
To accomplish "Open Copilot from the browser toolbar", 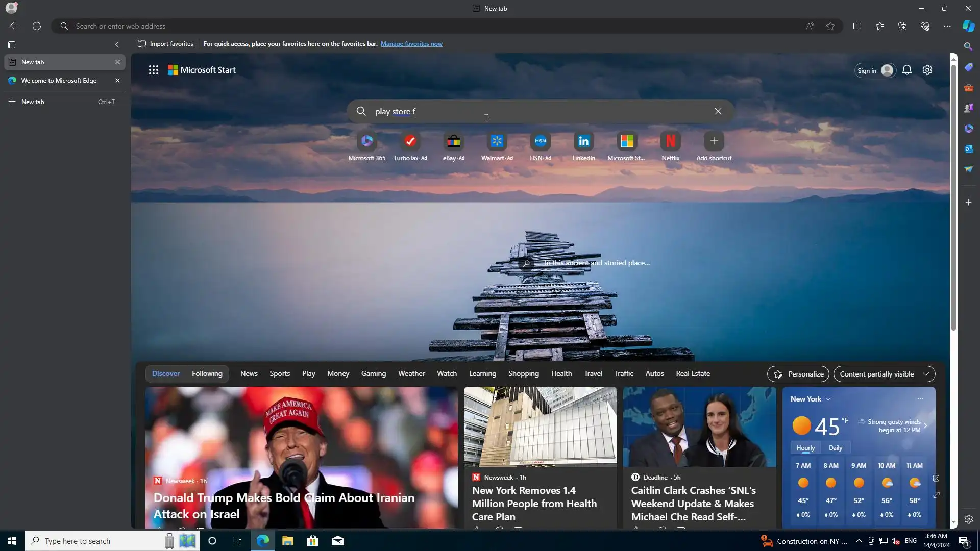I will [968, 26].
